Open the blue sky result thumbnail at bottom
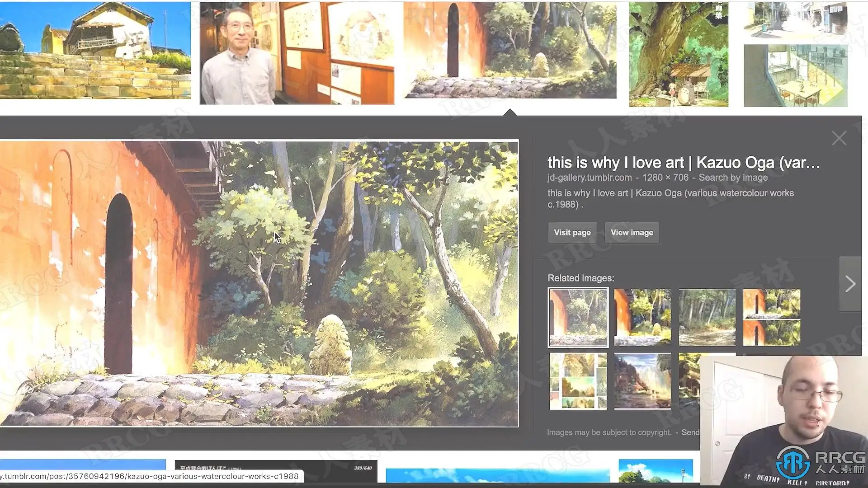Viewport: 868px width, 488px height. [x=498, y=475]
